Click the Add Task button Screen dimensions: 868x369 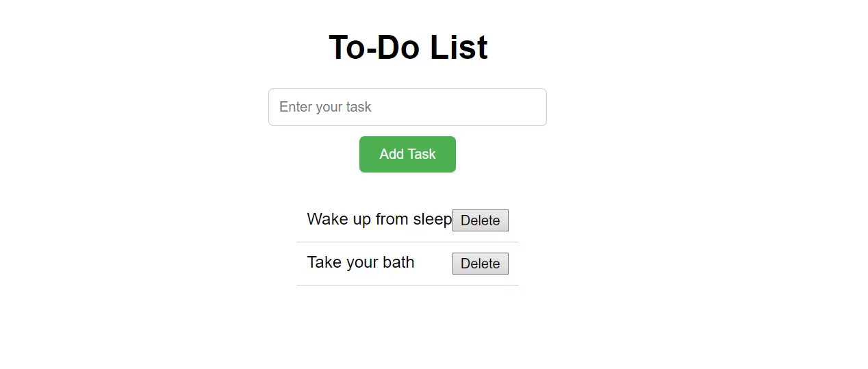coord(407,154)
